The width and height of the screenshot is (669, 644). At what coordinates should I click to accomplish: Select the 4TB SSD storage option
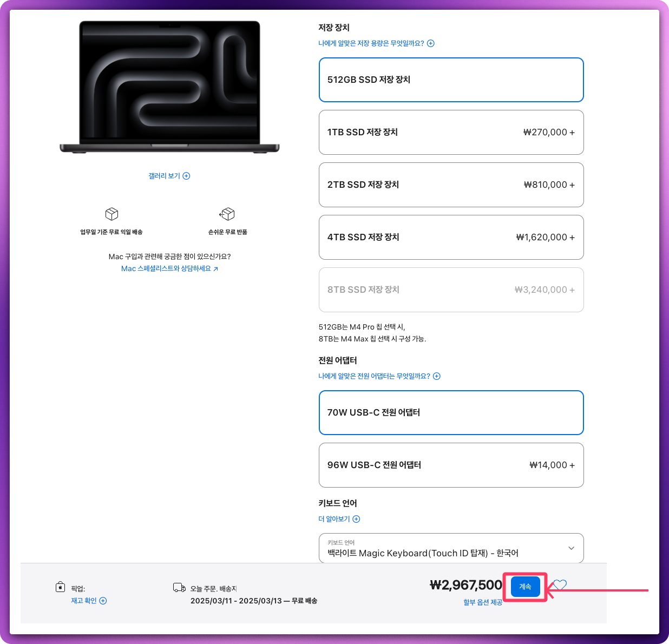pos(451,237)
